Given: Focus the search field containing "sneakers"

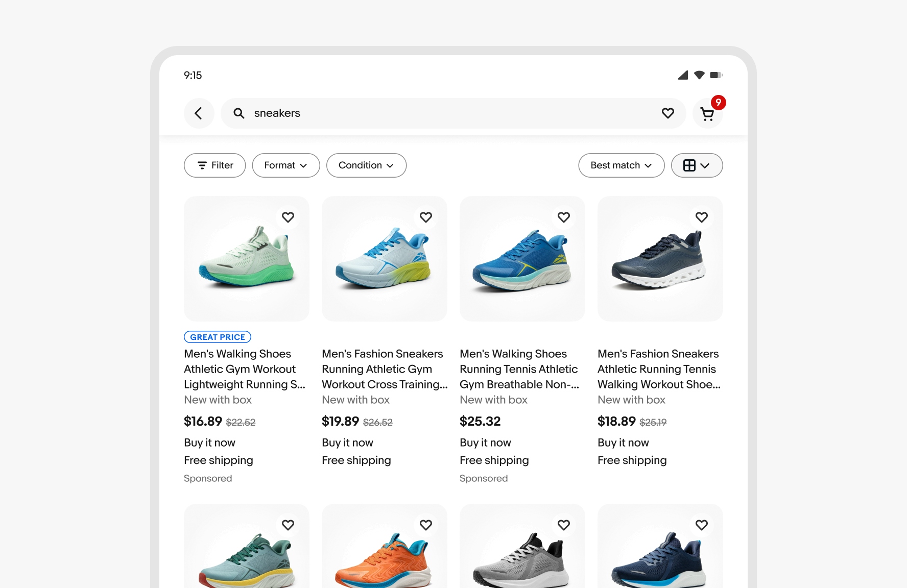Looking at the screenshot, I should point(453,113).
